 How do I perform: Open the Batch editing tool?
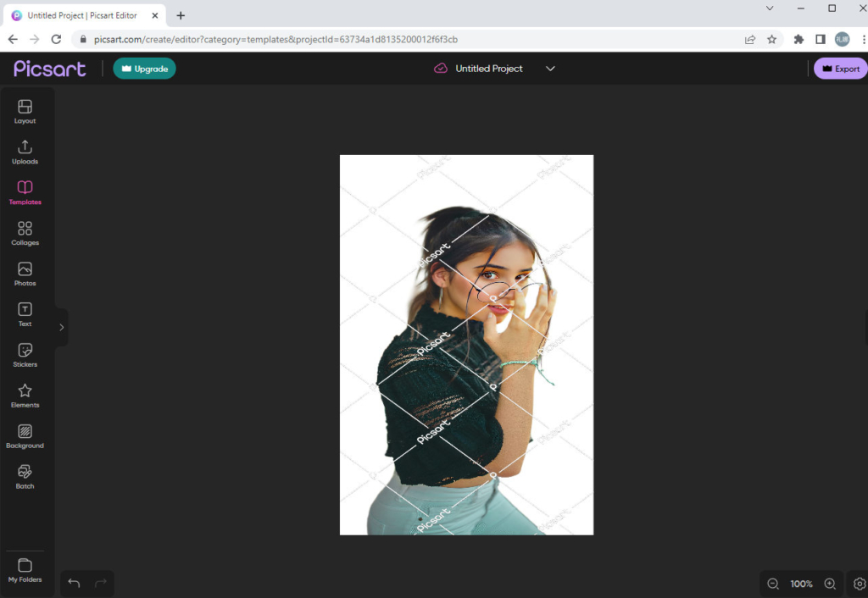tap(25, 477)
